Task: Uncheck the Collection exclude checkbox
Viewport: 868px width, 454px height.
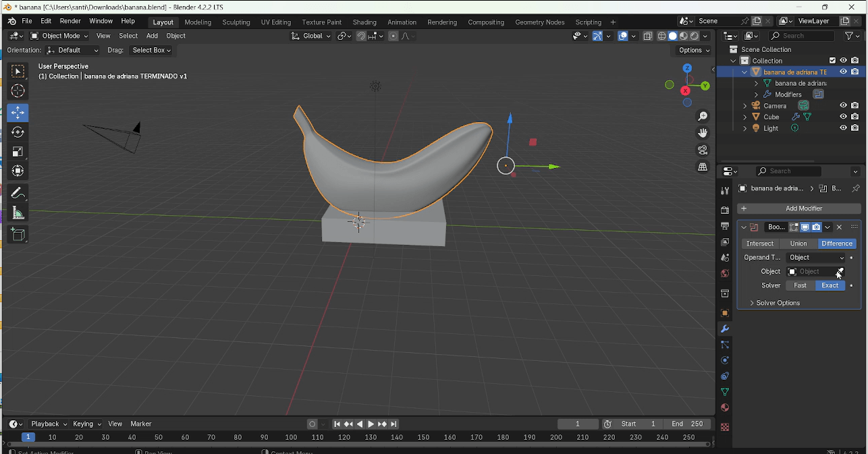Action: coord(832,61)
